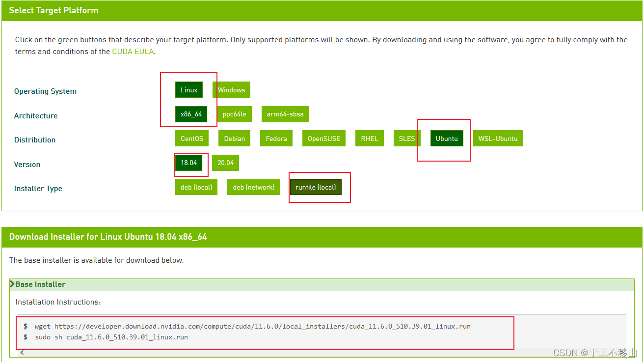Click the Installation Instructions text
This screenshot has height=362, width=644.
[58, 302]
